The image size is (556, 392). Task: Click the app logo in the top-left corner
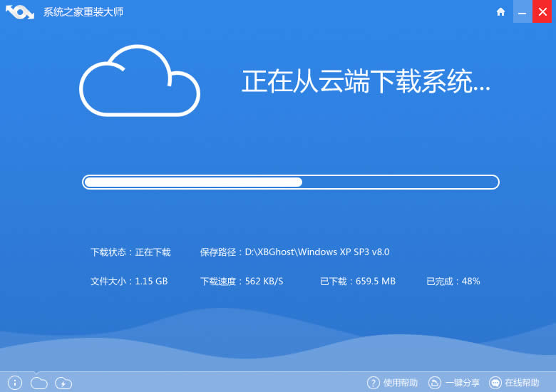tap(20, 12)
